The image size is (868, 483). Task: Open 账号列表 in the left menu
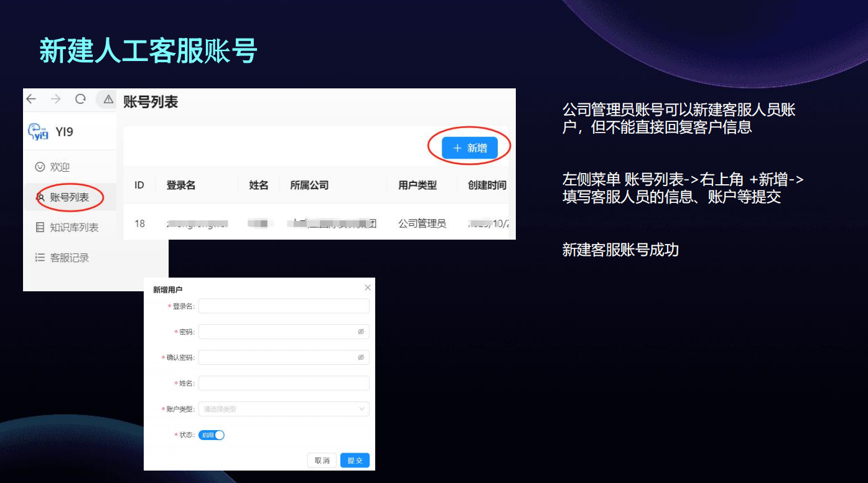tap(69, 197)
